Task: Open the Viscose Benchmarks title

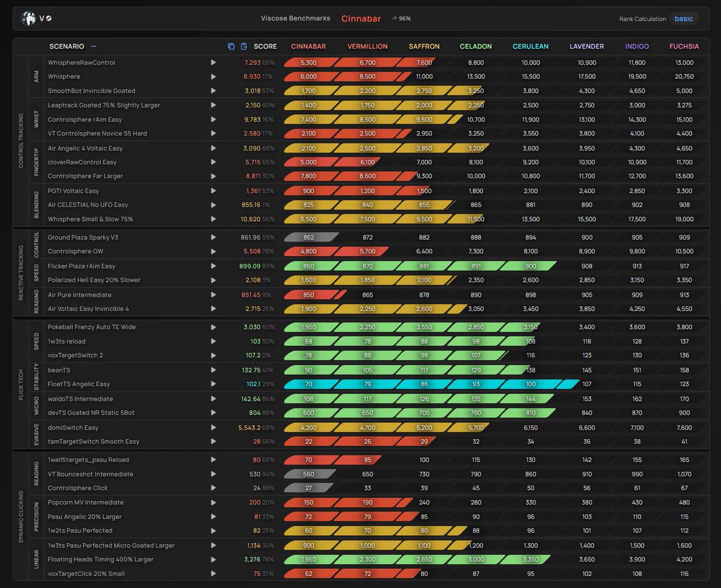Action: pos(296,18)
